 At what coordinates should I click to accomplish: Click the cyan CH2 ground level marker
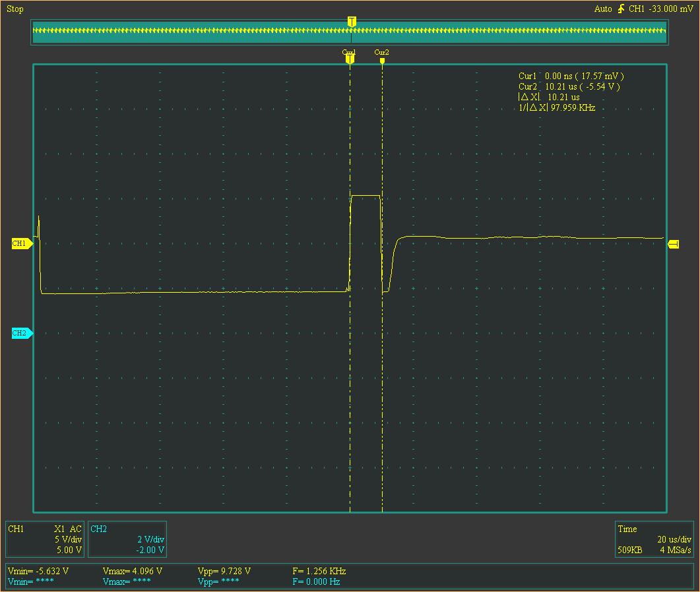(x=22, y=334)
